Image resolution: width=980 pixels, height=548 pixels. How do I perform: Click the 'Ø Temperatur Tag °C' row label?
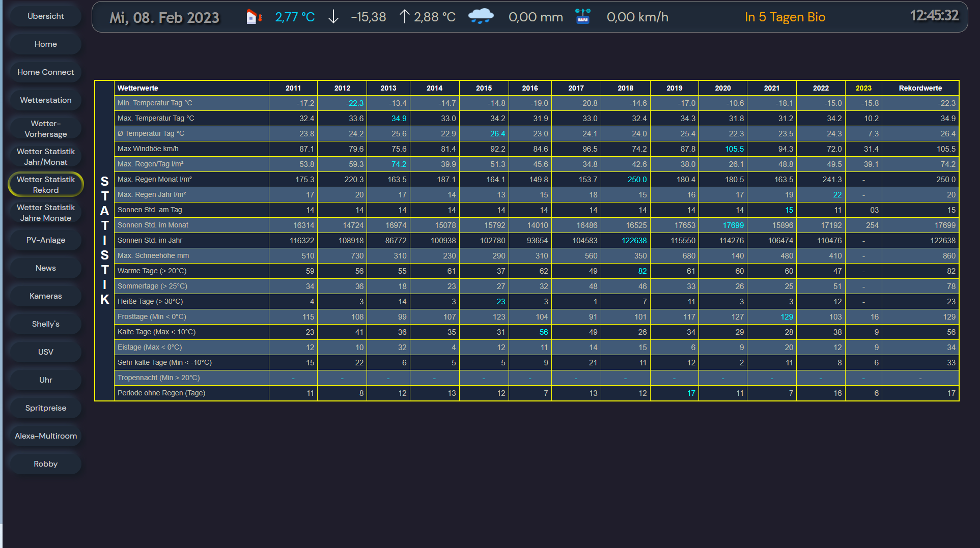pyautogui.click(x=151, y=133)
